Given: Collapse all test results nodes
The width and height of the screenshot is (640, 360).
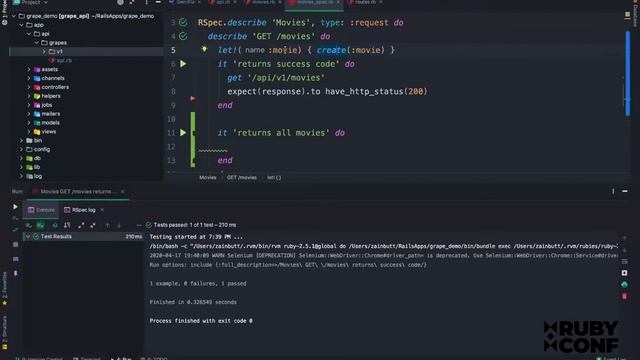Looking at the screenshot, I should pos(93,225).
